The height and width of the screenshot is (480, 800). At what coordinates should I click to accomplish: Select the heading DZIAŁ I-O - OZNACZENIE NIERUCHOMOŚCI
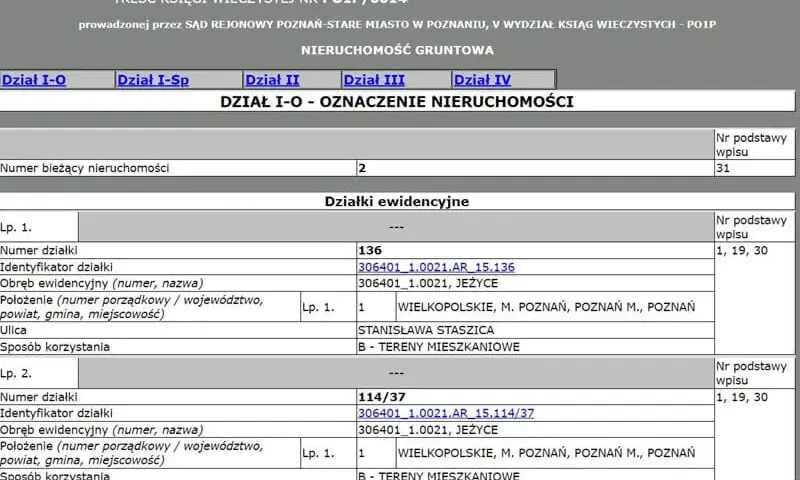pos(397,102)
